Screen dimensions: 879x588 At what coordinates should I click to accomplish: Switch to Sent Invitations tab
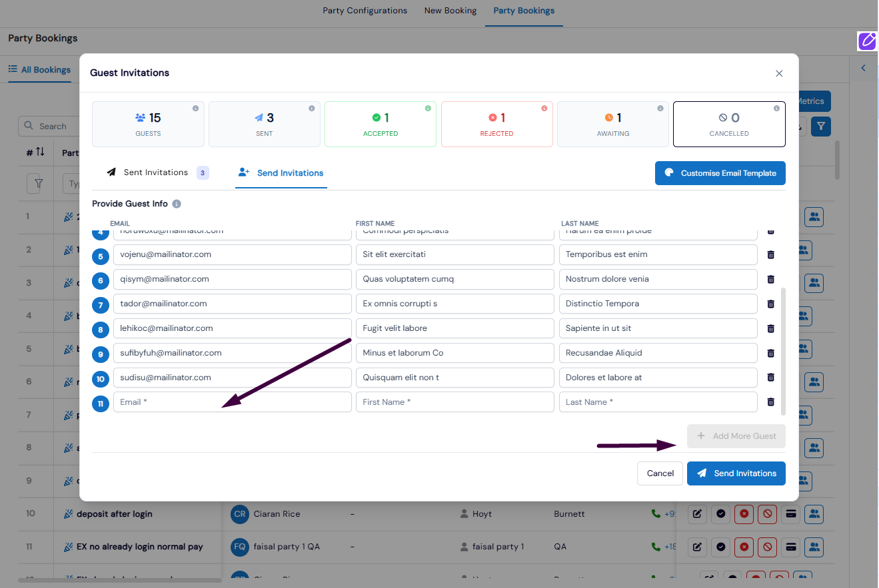pyautogui.click(x=157, y=172)
